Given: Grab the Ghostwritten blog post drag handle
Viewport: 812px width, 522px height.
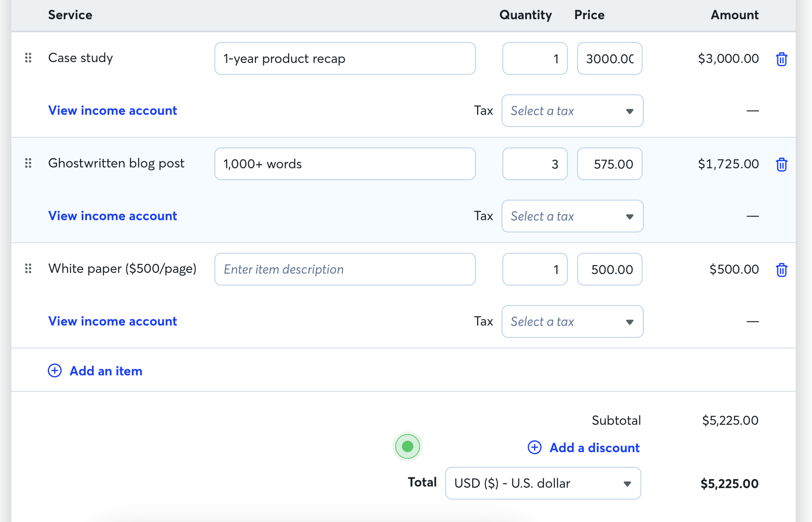Looking at the screenshot, I should coord(28,163).
